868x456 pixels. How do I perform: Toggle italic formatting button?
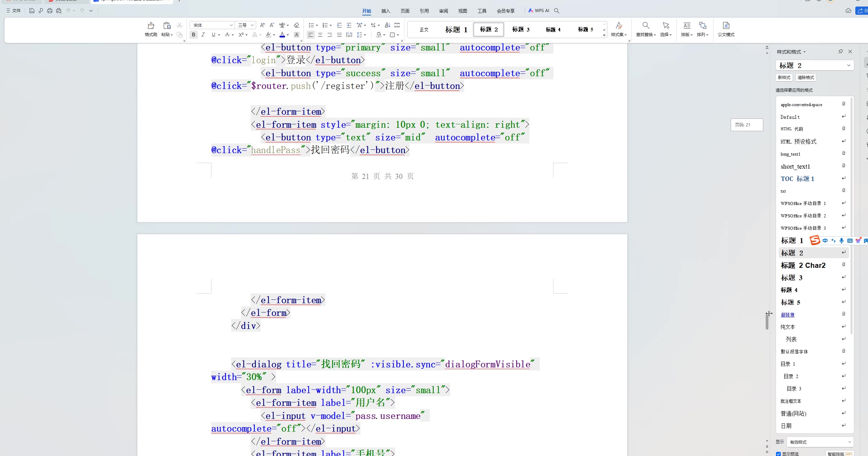click(x=203, y=35)
